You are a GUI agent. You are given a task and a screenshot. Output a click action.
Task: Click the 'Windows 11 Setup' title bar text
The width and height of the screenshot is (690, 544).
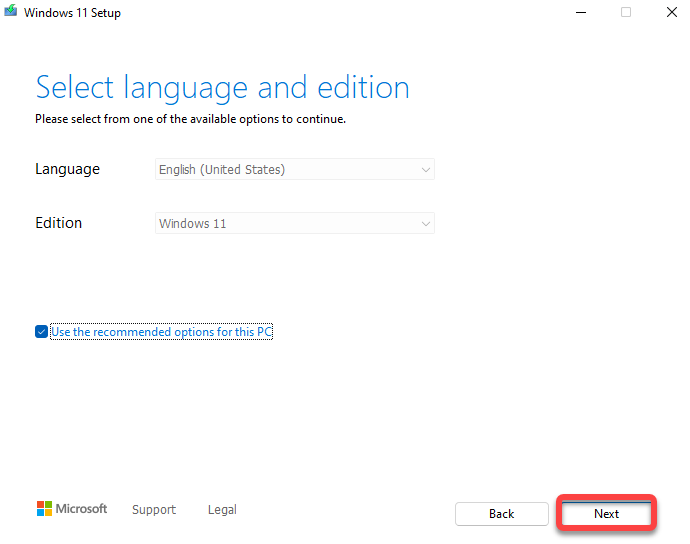click(x=72, y=13)
